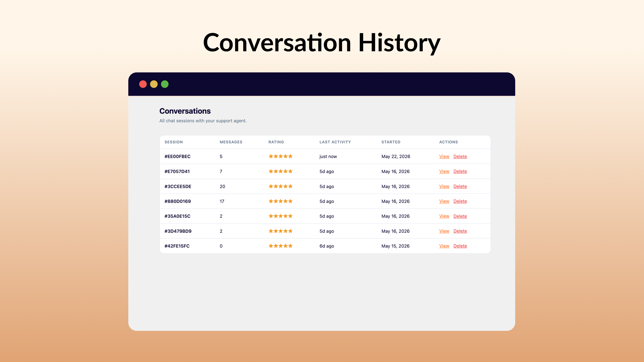644x362 pixels.
Task: View session #42FE15FC
Action: 444,246
